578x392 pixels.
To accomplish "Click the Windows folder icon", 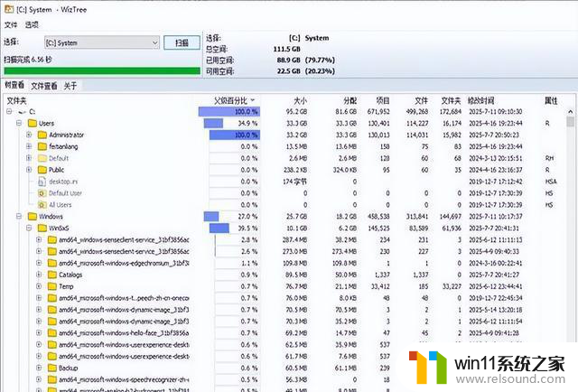I will coord(33,217).
